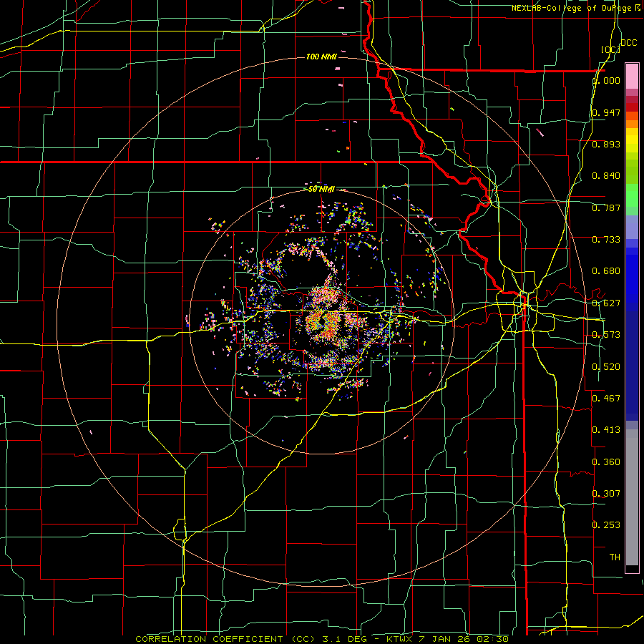Click the 0.680 scale value
Image resolution: width=644 pixels, height=644 pixels.
point(606,271)
